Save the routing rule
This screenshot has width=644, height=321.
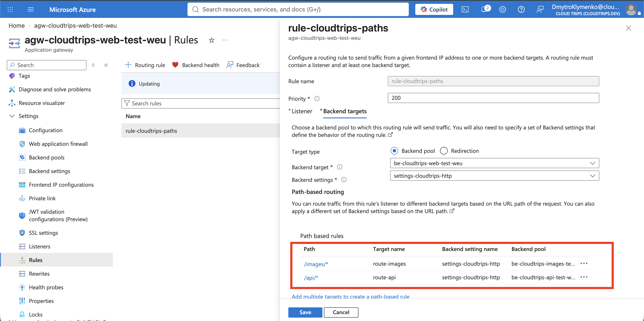pos(305,312)
